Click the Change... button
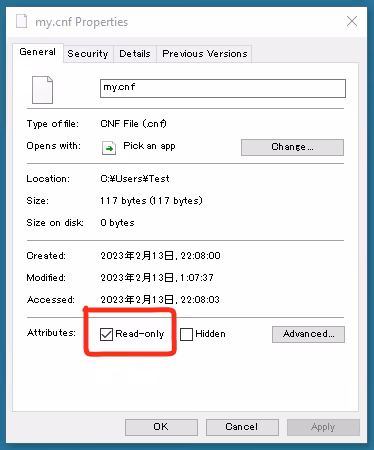 tap(292, 147)
